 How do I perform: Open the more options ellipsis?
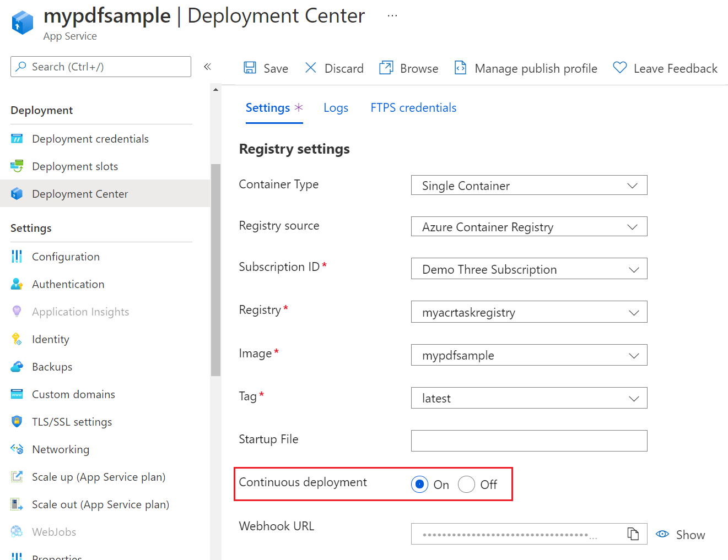point(392,16)
